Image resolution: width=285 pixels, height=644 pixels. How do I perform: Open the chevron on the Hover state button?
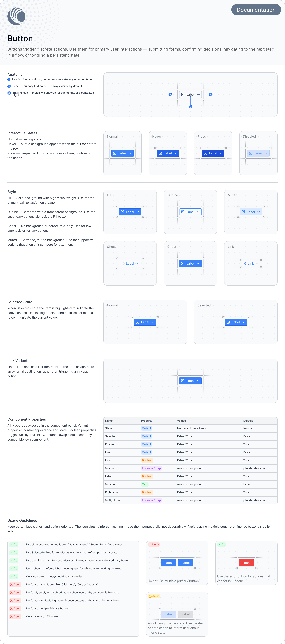pos(175,153)
